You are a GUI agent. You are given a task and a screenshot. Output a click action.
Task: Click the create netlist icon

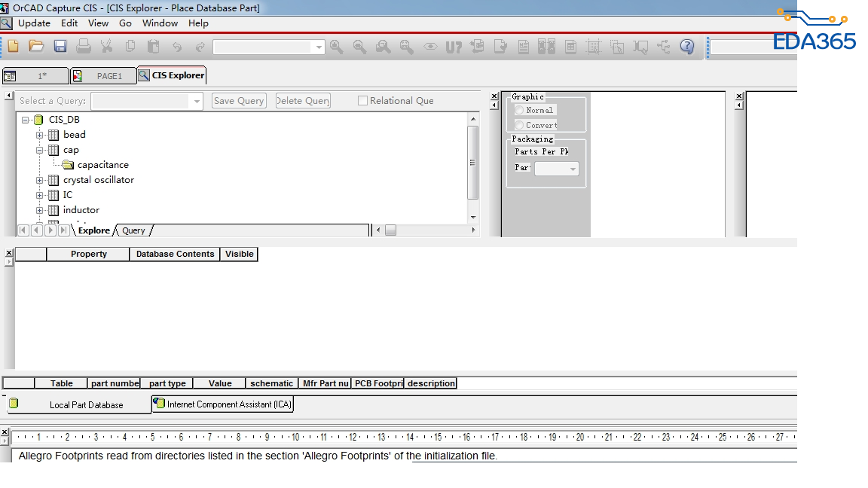pyautogui.click(x=524, y=47)
